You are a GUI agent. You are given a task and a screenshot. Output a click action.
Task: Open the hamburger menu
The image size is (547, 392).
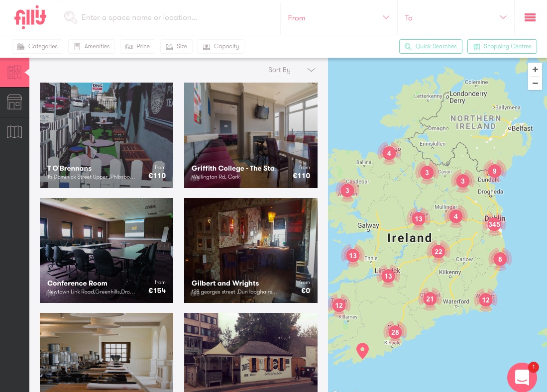(x=530, y=17)
